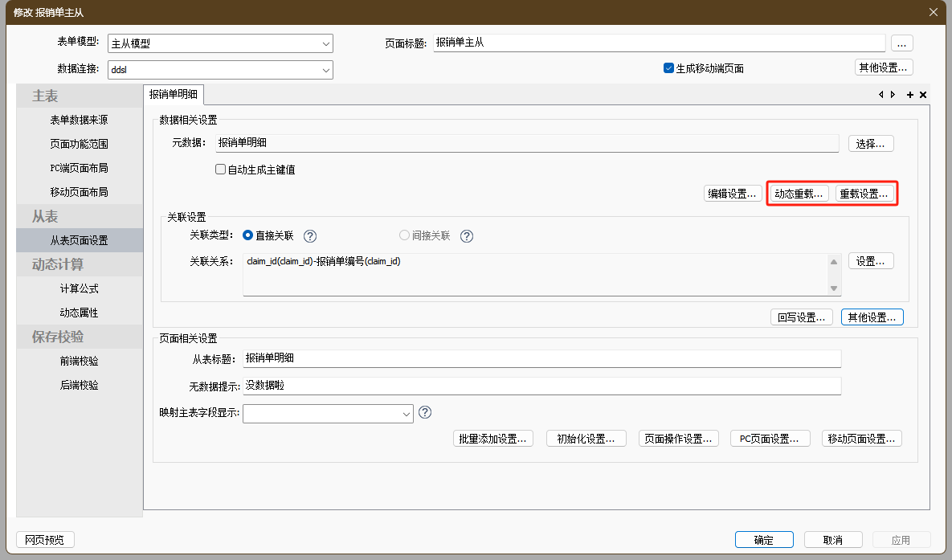Click help icon next to 间接关联
The width and height of the screenshot is (952, 560).
pos(467,236)
